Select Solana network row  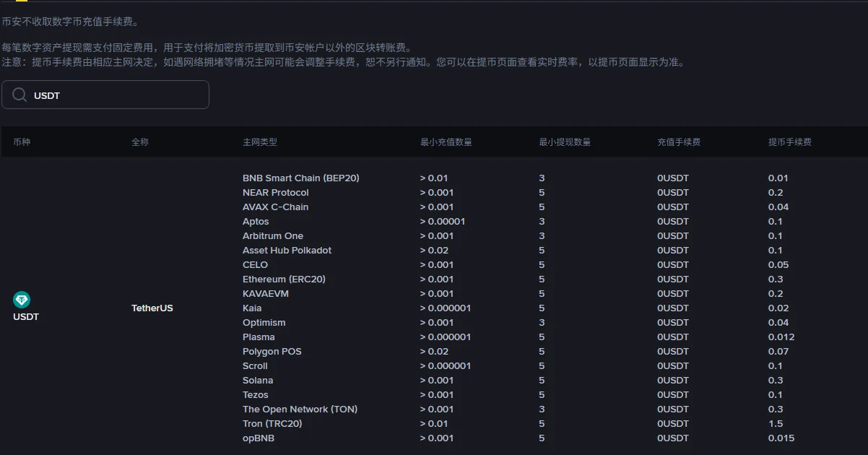(258, 381)
